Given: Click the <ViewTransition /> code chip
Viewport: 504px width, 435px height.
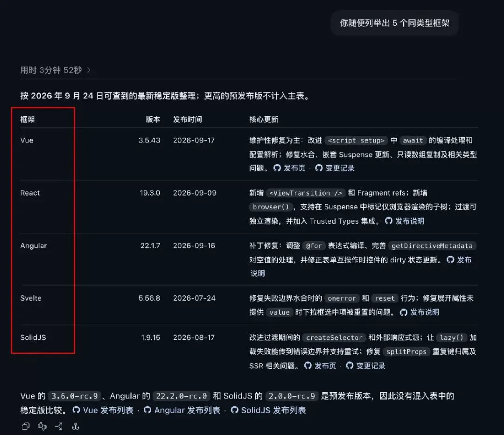Looking at the screenshot, I should [x=306, y=193].
